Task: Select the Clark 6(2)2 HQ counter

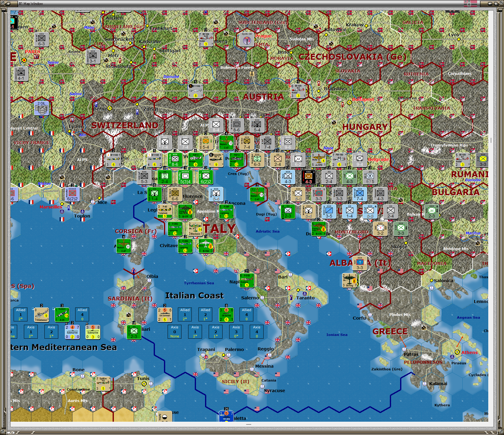Action: 206,177
